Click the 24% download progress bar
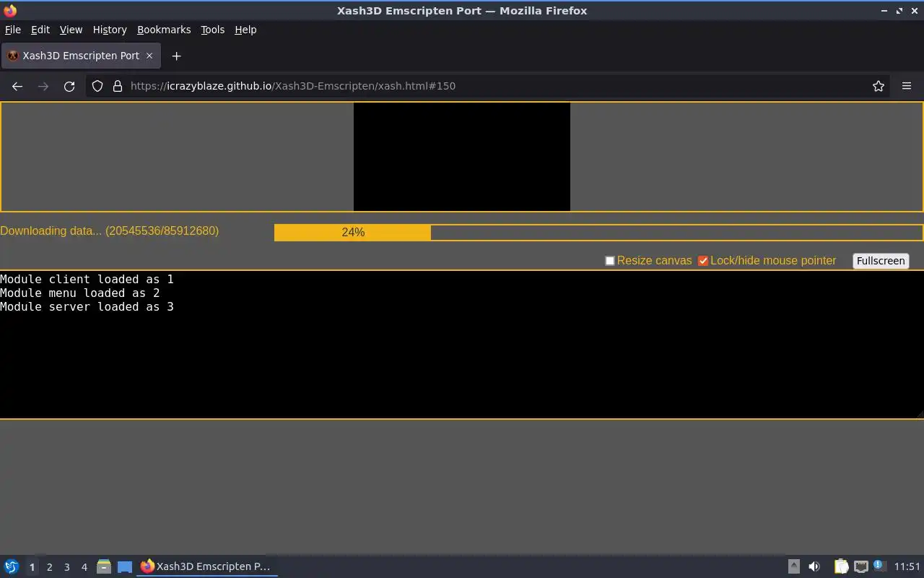924x578 pixels. pos(598,232)
